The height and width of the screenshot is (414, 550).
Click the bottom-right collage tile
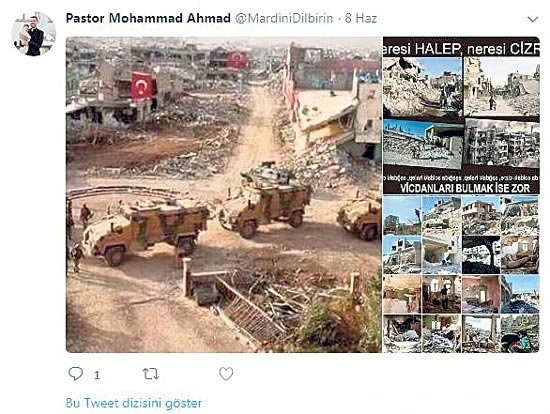pos(520,333)
